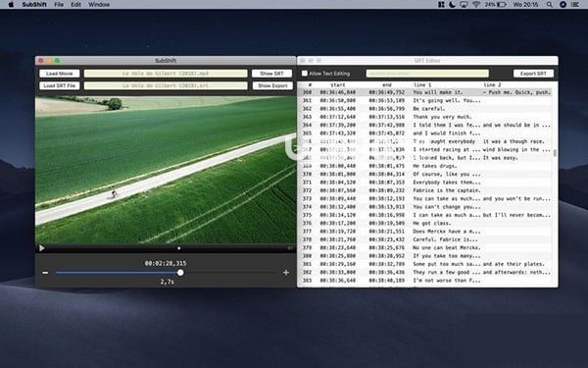
Task: Click the plus icon to increase shift
Action: point(286,273)
